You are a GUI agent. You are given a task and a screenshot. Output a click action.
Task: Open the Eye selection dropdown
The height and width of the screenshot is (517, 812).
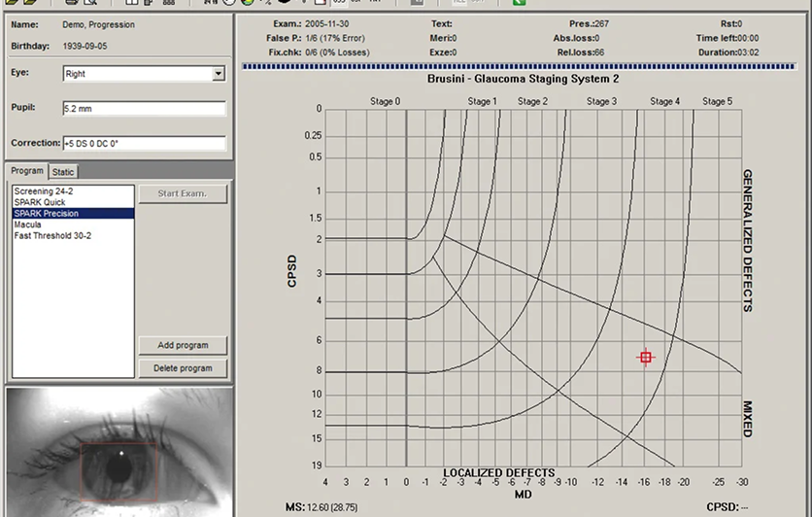point(218,74)
